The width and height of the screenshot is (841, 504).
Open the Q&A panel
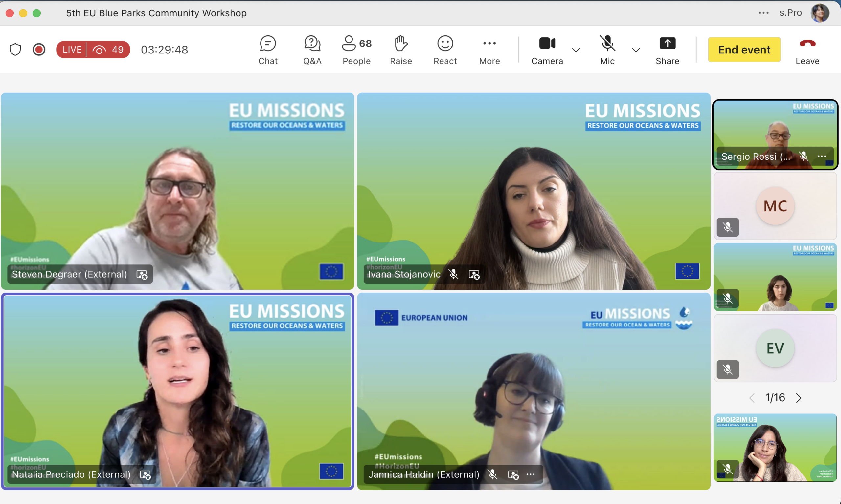point(312,50)
